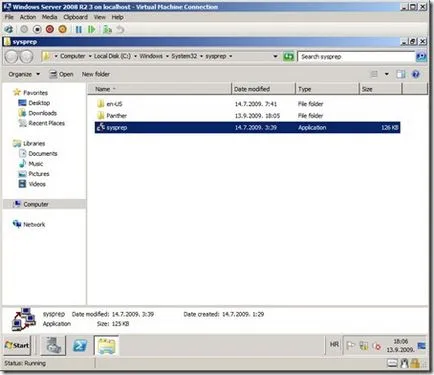Click the New folder button
Viewport: 434px width, 375px height.
click(x=96, y=74)
